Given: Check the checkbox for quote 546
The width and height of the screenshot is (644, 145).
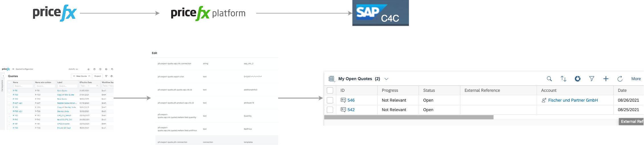Looking at the screenshot, I should coord(330,100).
